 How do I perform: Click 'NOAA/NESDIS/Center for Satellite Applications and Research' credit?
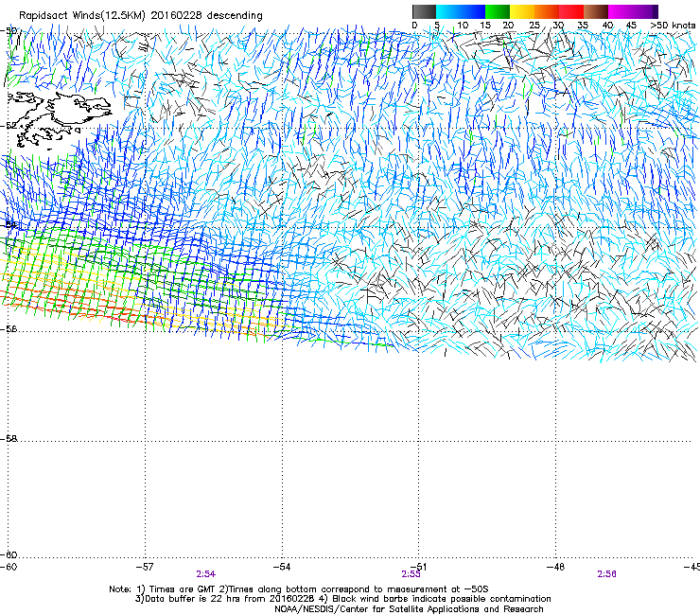click(x=409, y=608)
